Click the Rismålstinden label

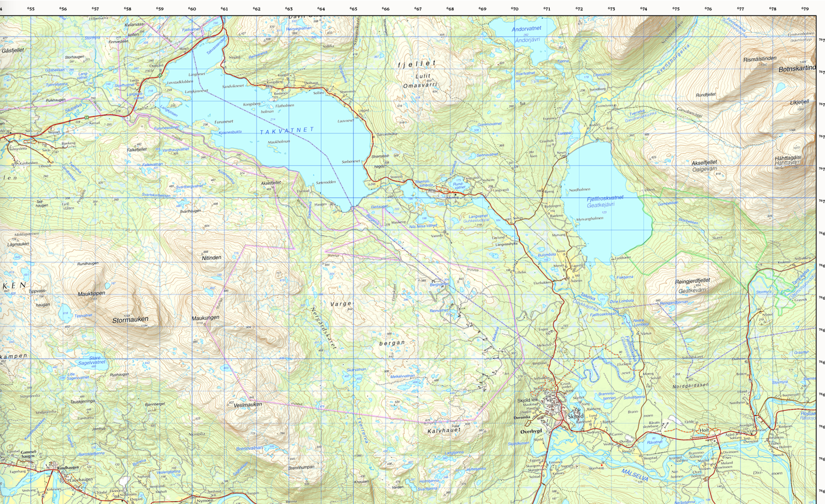click(x=759, y=59)
